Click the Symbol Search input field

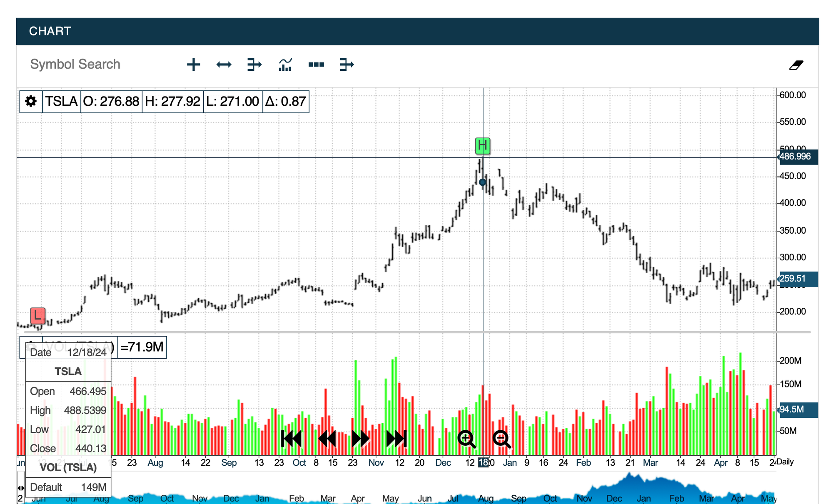pos(75,65)
